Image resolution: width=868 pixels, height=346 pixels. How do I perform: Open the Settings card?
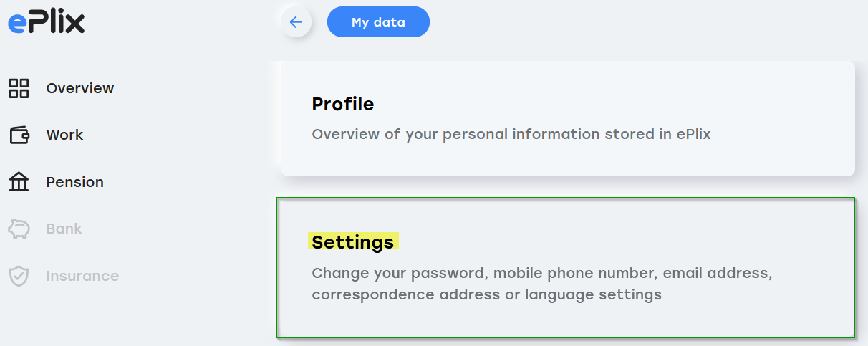(x=566, y=267)
